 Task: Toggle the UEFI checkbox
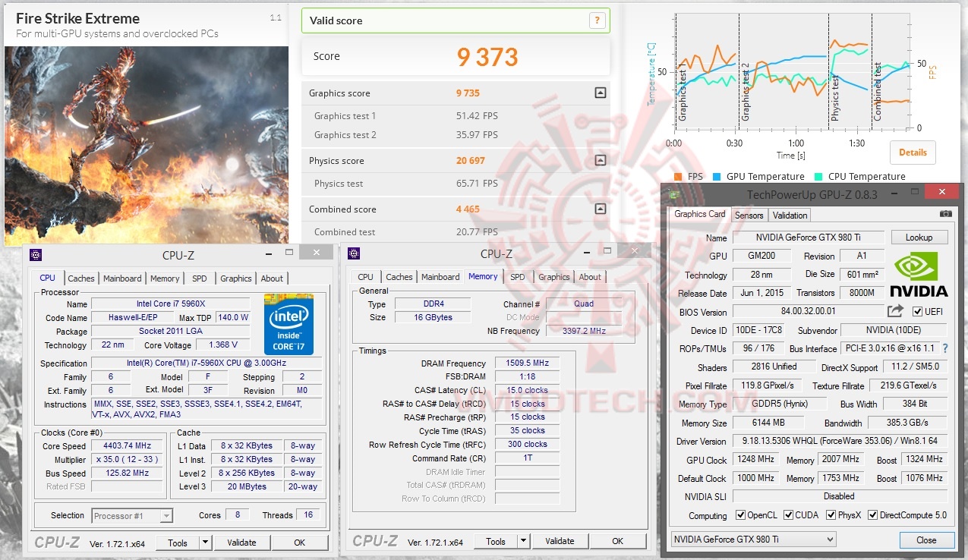click(918, 311)
